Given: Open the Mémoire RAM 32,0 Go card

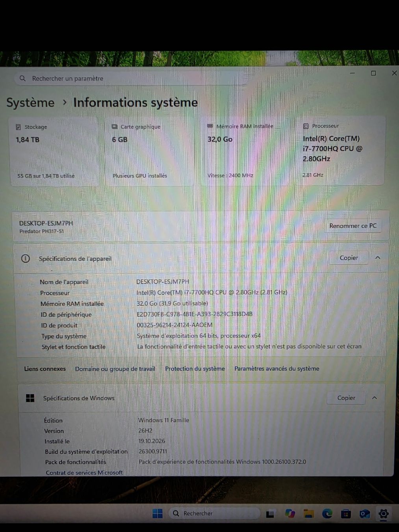Looking at the screenshot, I should point(245,151).
